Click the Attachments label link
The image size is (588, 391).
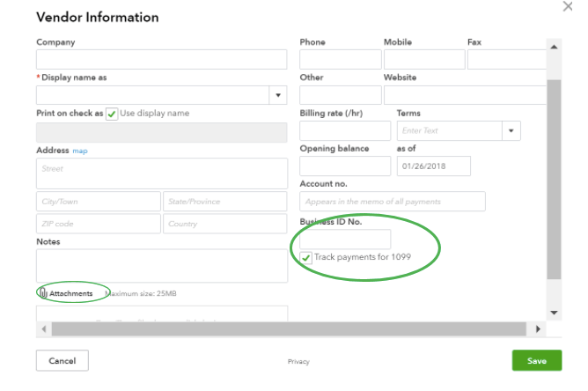[x=71, y=293]
